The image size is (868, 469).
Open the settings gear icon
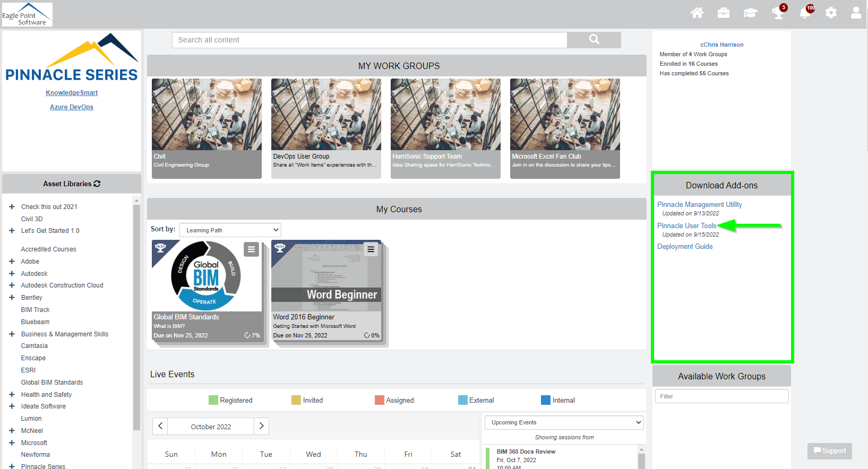click(x=831, y=13)
